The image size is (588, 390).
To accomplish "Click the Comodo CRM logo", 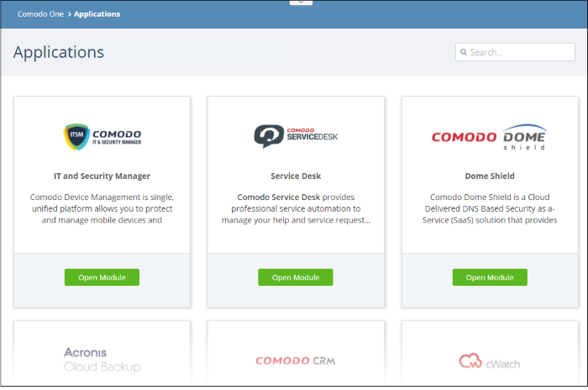I will coord(296,361).
